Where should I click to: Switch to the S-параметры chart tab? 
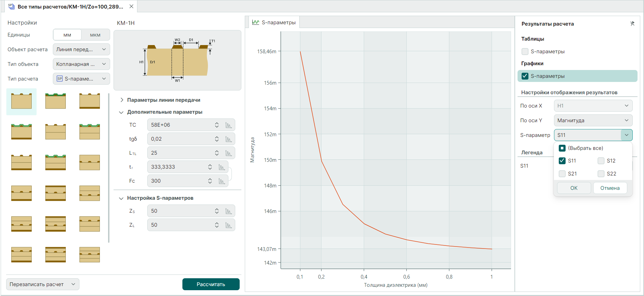click(274, 23)
